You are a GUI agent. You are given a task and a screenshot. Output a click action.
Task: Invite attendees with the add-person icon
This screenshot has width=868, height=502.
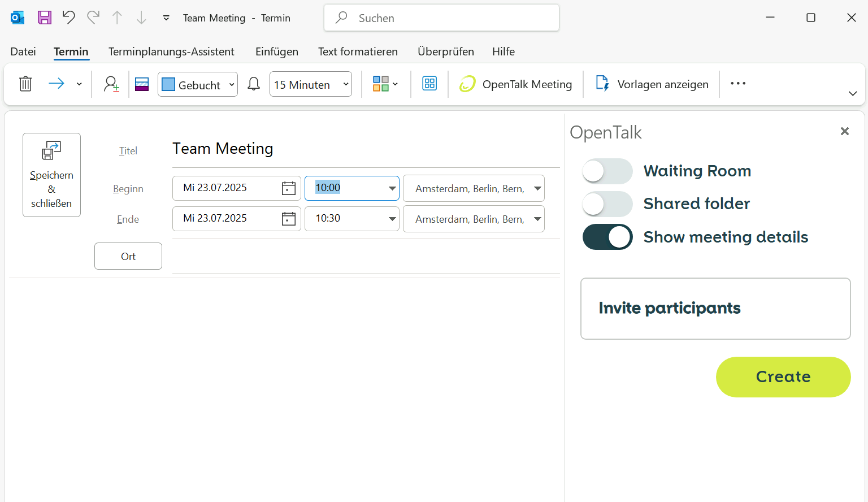click(111, 84)
